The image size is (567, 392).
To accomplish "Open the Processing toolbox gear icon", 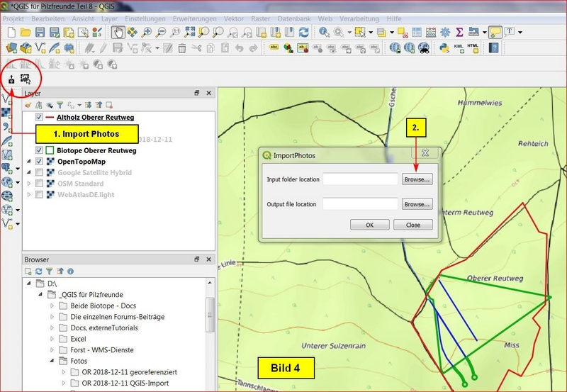I will pos(445,32).
